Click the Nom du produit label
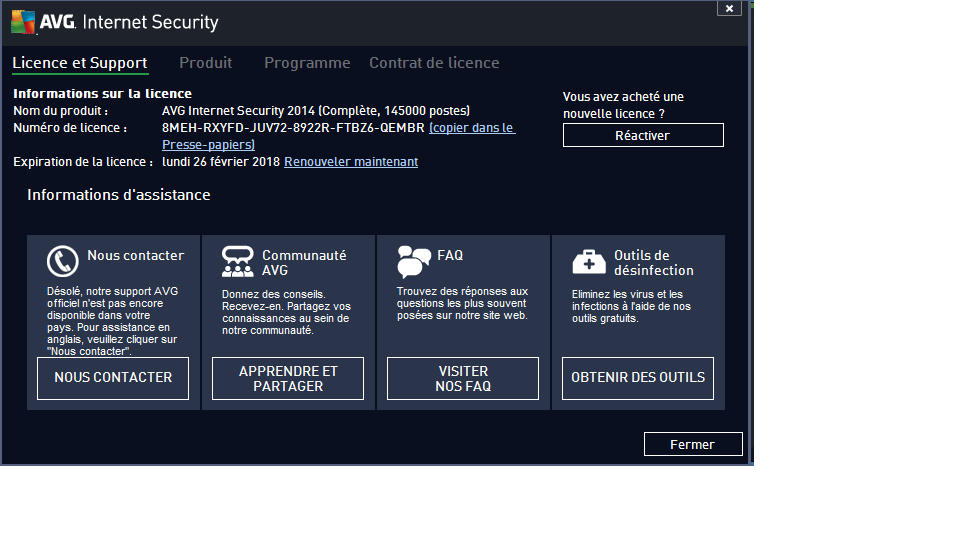The height and width of the screenshot is (540, 960). coord(61,111)
